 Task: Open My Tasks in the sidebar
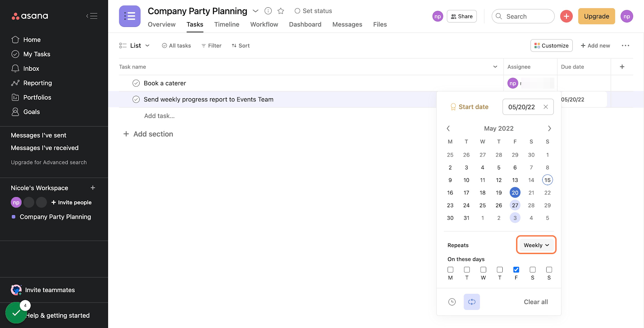pyautogui.click(x=31, y=54)
